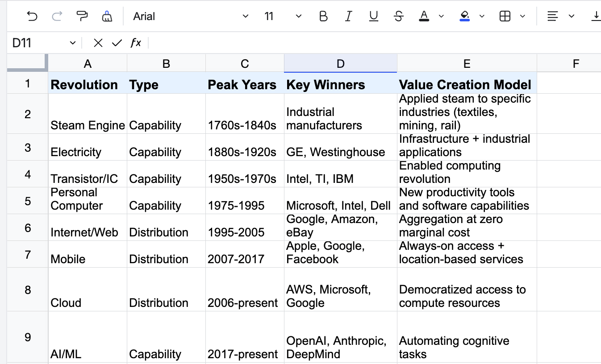This screenshot has height=364, width=601.
Task: Click the vertical align icon at toolbar edge
Action: coord(596,17)
